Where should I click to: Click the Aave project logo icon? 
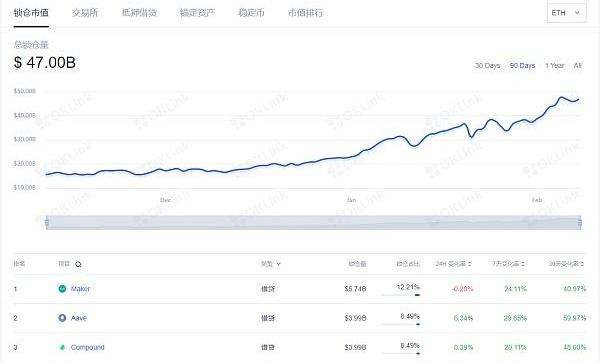click(x=62, y=318)
